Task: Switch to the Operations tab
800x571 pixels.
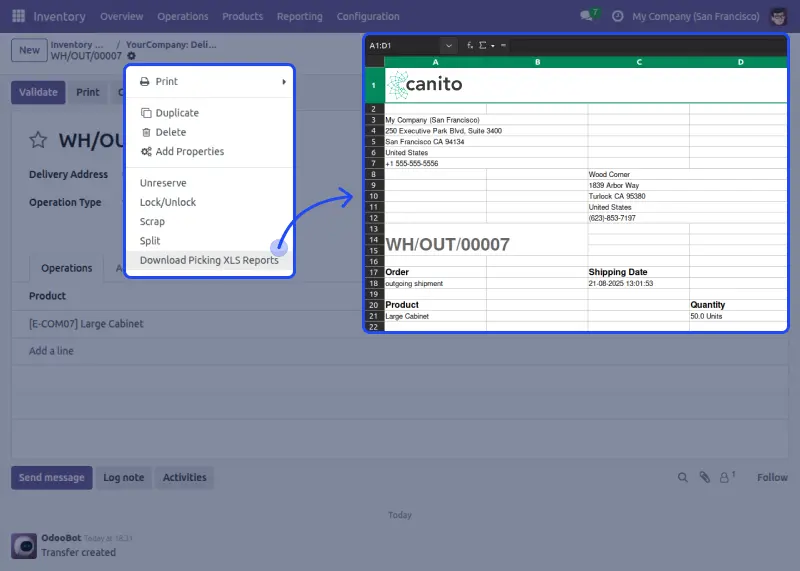Action: (67, 268)
